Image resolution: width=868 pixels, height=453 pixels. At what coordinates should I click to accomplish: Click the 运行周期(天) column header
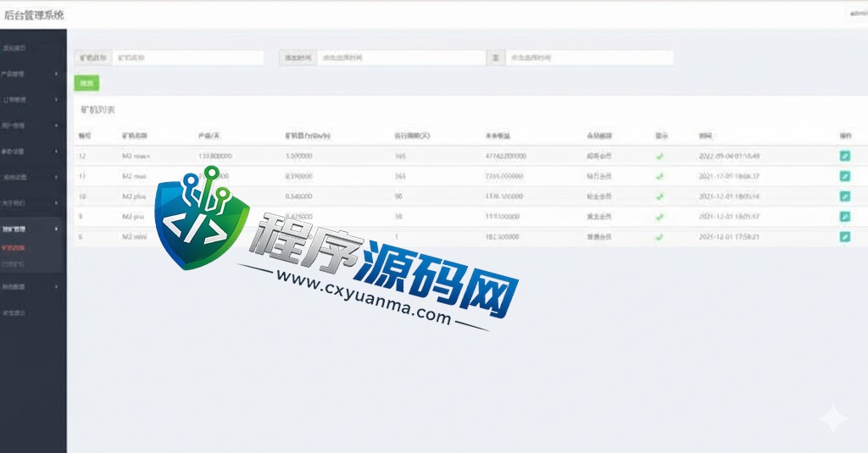pyautogui.click(x=412, y=135)
